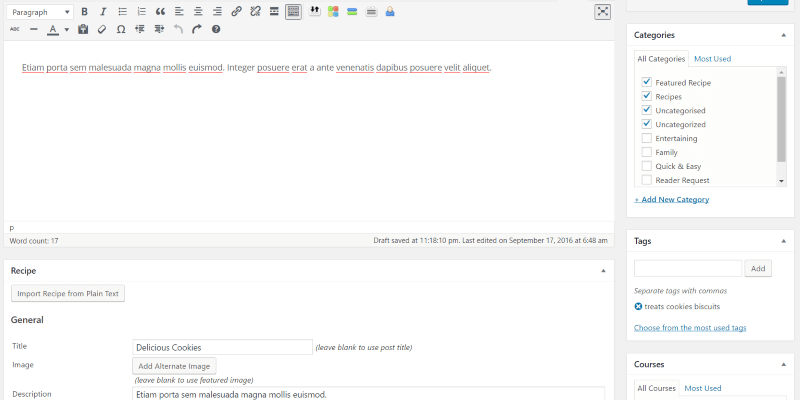The height and width of the screenshot is (400, 800).
Task: Switch to All Categories tab
Action: coord(661,59)
